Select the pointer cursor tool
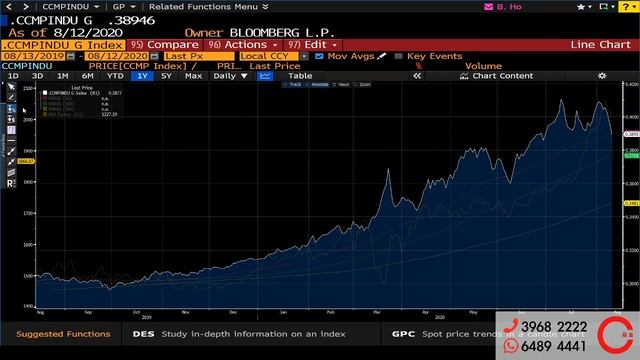Image resolution: width=640 pixels, height=360 pixels. point(11,87)
